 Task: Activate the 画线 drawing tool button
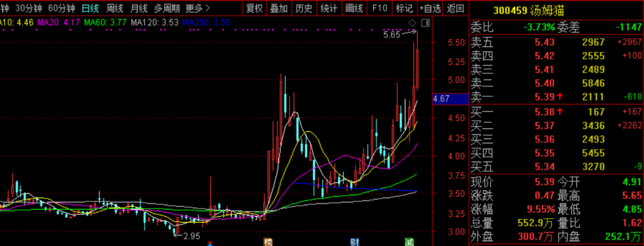click(x=354, y=8)
